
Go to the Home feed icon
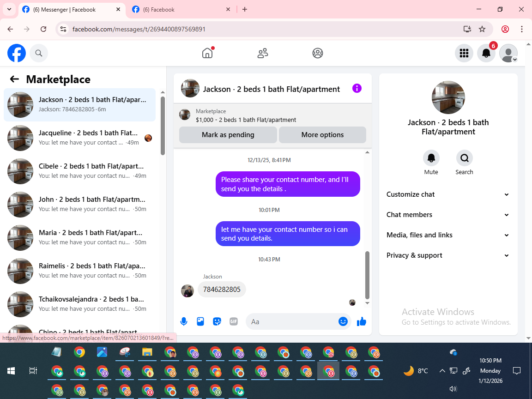(207, 53)
